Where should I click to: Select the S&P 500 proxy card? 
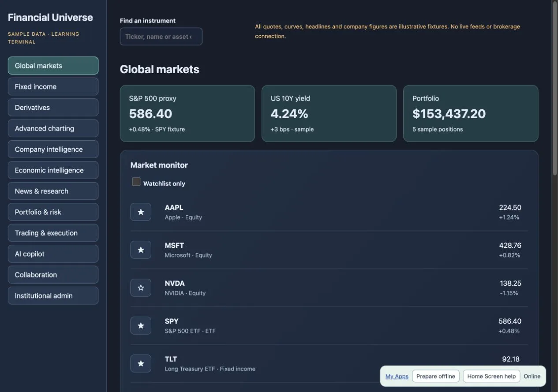coord(187,113)
